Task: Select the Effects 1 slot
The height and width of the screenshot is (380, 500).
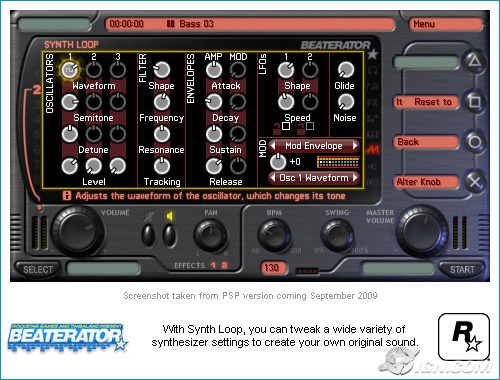Action: (x=213, y=265)
